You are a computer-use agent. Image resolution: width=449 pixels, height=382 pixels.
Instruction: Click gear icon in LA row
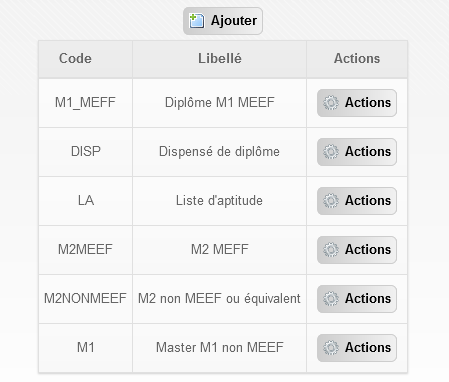coord(331,201)
